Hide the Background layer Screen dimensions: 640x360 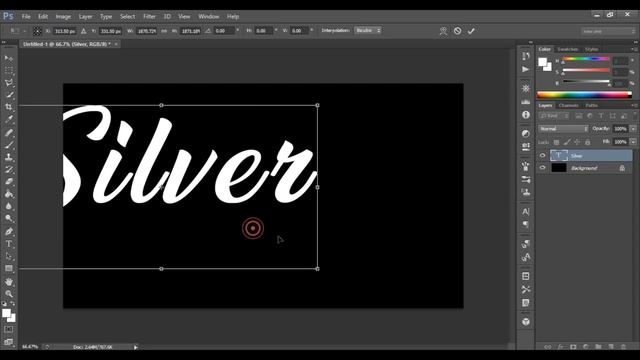[x=542, y=168]
